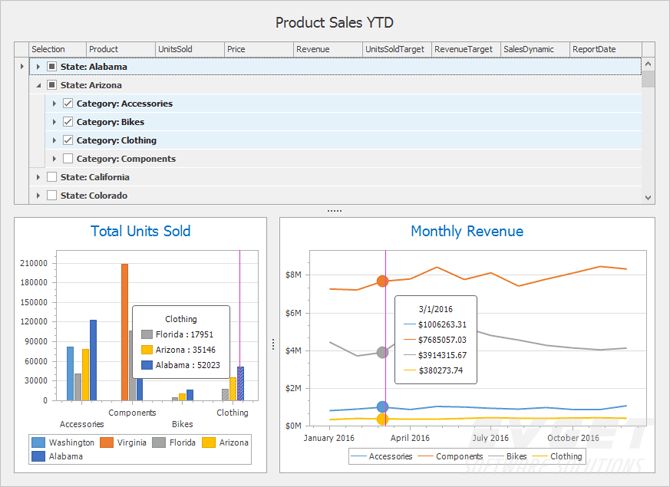The width and height of the screenshot is (670, 487).
Task: Click the horizontal splitter dots below grid
Action: point(335,211)
